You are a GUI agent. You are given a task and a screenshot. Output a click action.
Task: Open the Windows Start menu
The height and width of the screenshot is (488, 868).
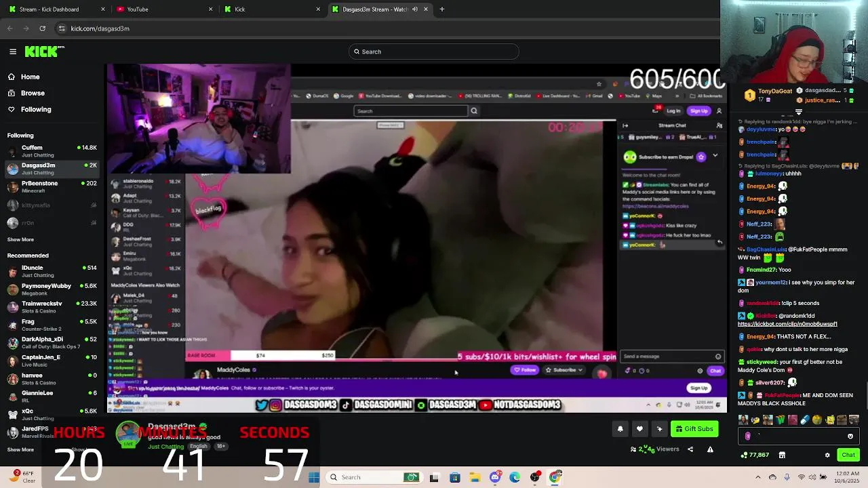(314, 477)
